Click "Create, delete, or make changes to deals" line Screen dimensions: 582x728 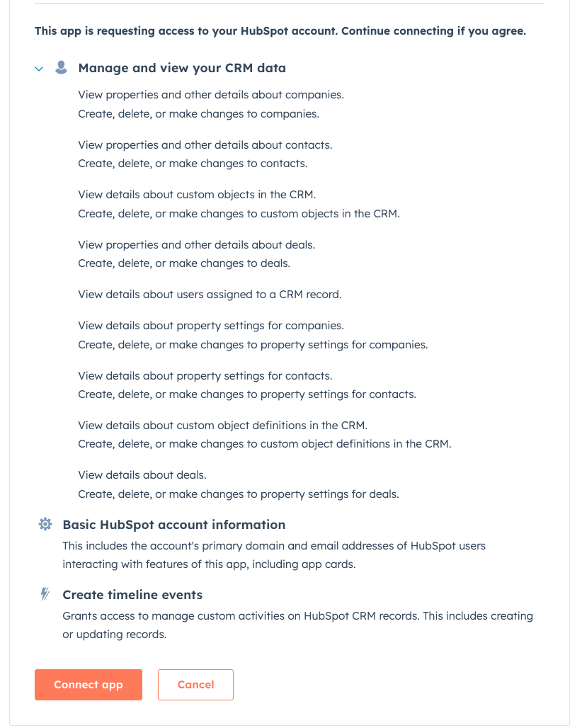[x=184, y=263]
